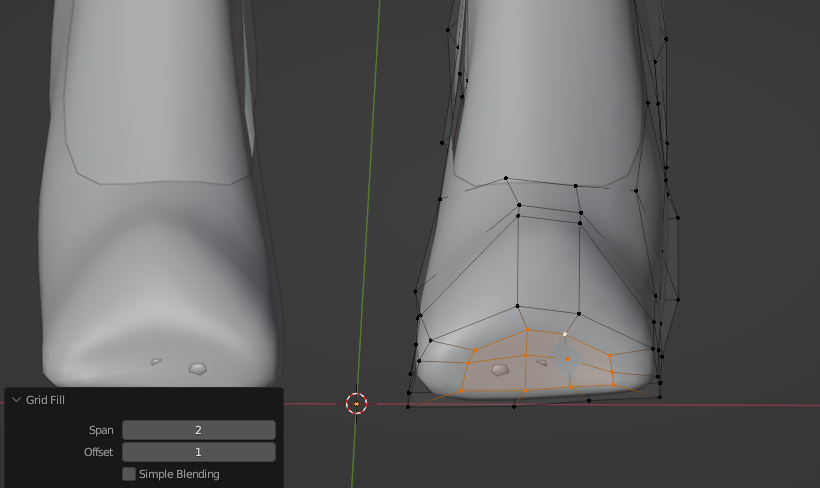Click the Offset value field
The height and width of the screenshot is (488, 820).
(199, 452)
